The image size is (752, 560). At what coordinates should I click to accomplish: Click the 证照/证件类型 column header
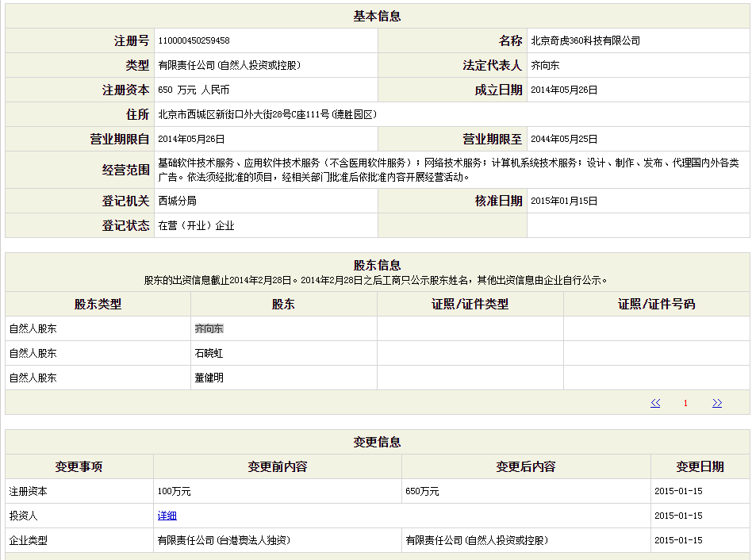click(x=470, y=304)
